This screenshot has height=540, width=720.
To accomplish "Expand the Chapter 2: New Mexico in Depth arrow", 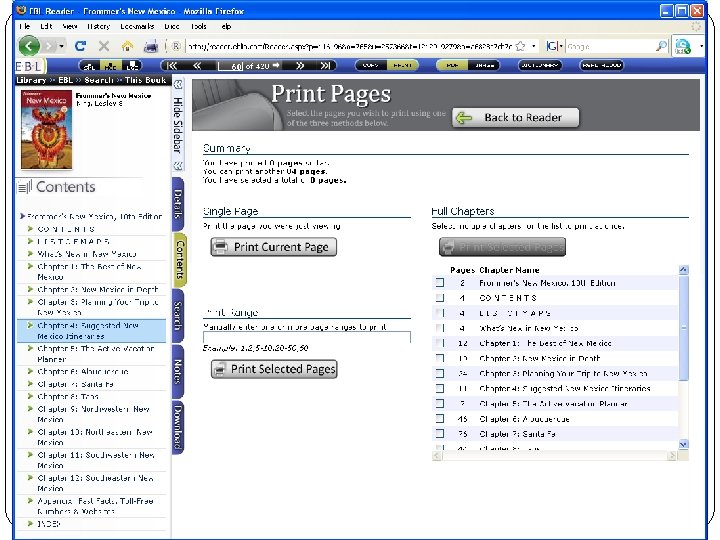I will [x=30, y=289].
